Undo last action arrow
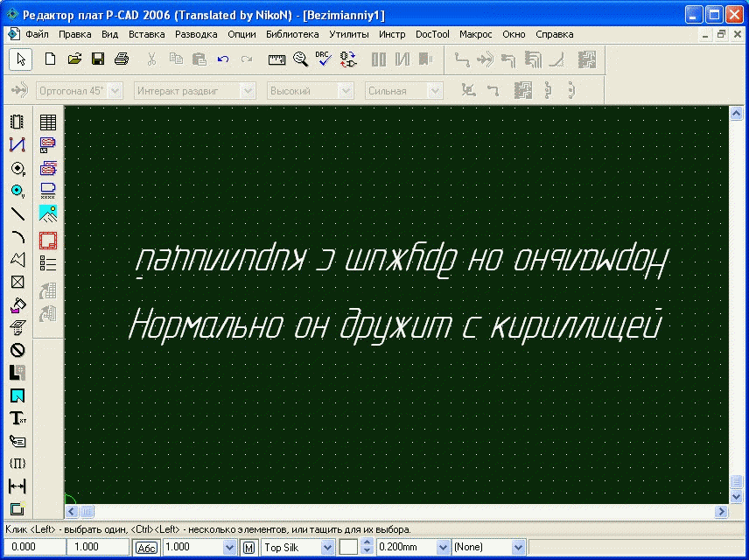This screenshot has height=560, width=749. tap(223, 59)
